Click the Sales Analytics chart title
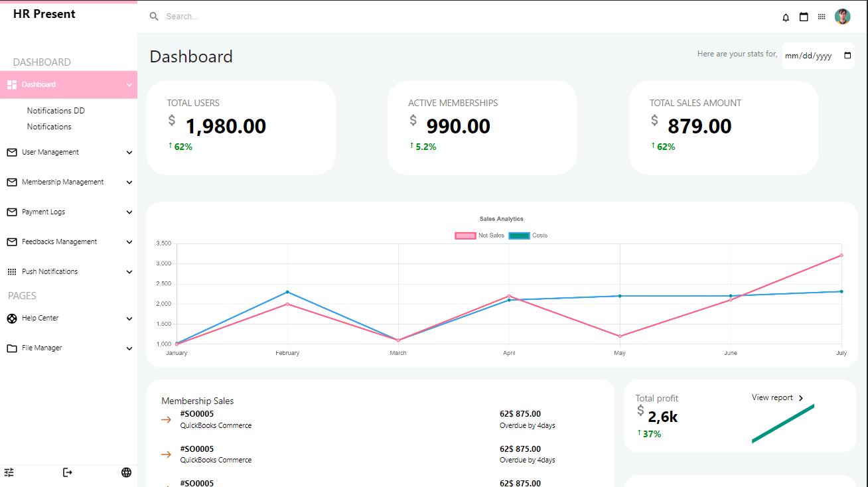This screenshot has width=868, height=487. point(502,219)
